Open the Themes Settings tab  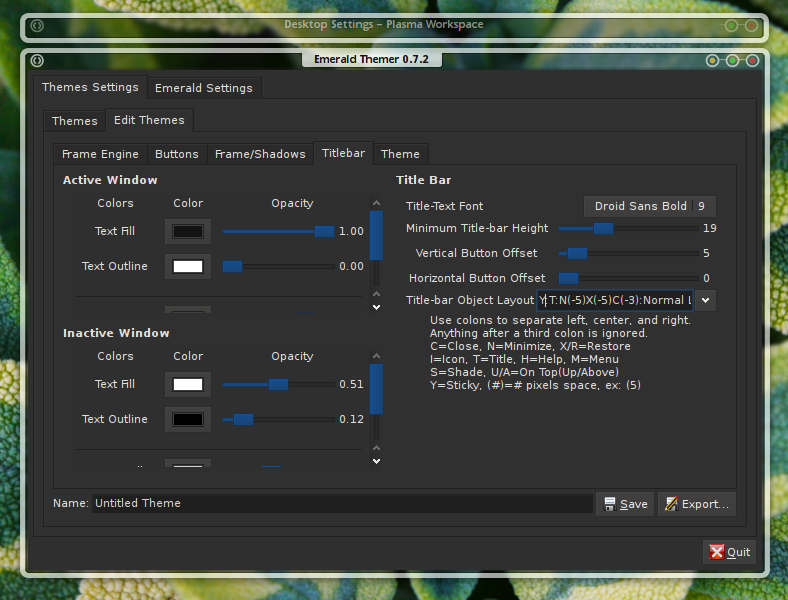coord(90,87)
